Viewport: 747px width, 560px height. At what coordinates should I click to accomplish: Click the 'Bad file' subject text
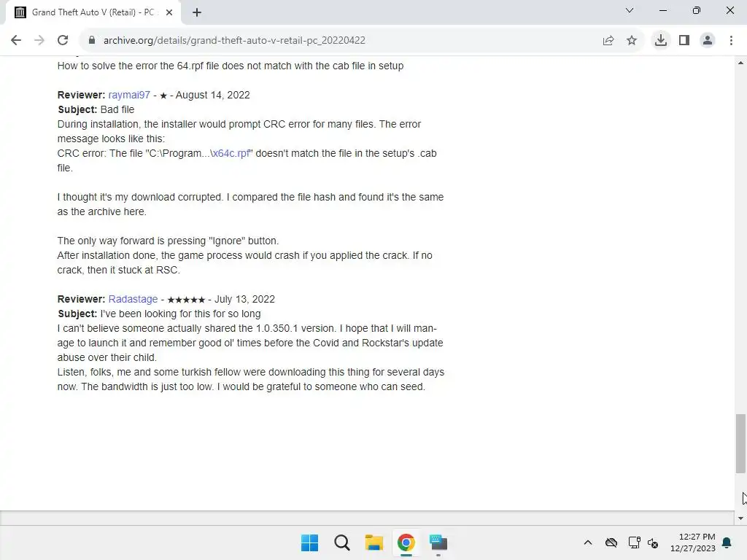(117, 109)
